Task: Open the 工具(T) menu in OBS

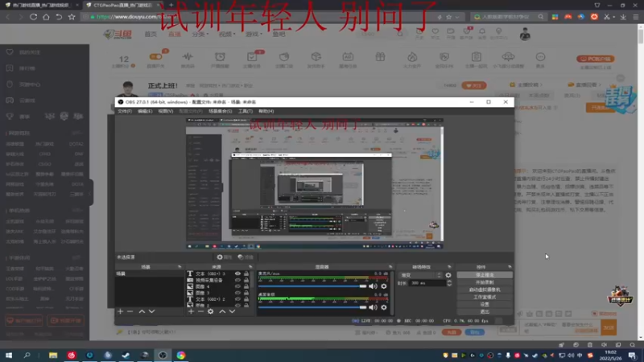Action: [246, 111]
